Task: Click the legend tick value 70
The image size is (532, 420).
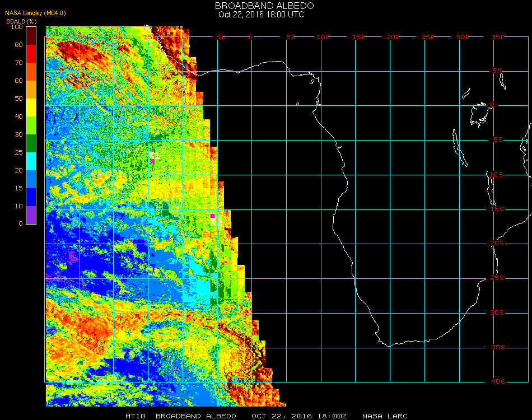Action: (18, 63)
